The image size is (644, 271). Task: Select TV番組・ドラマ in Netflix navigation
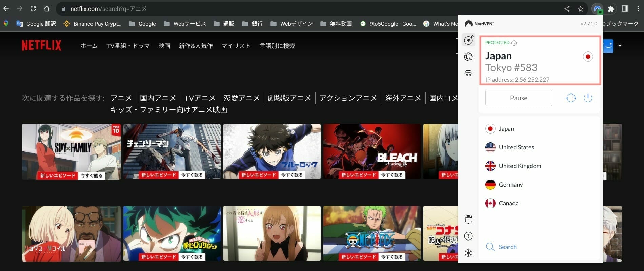(128, 46)
